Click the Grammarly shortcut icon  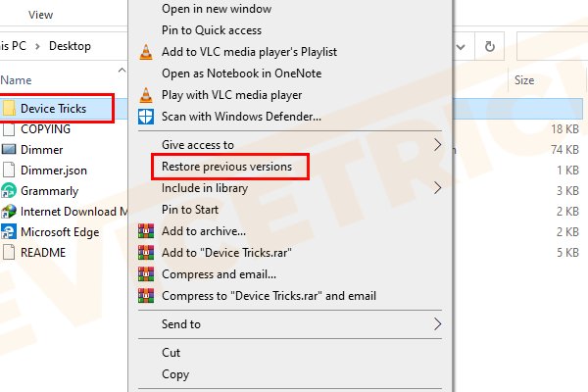click(x=10, y=191)
